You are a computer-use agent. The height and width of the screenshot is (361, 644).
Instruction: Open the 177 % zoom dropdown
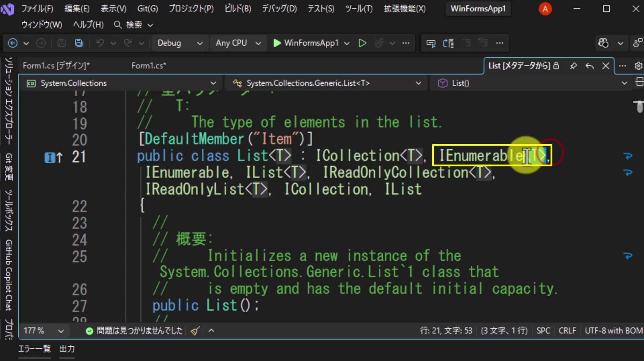pos(44,331)
